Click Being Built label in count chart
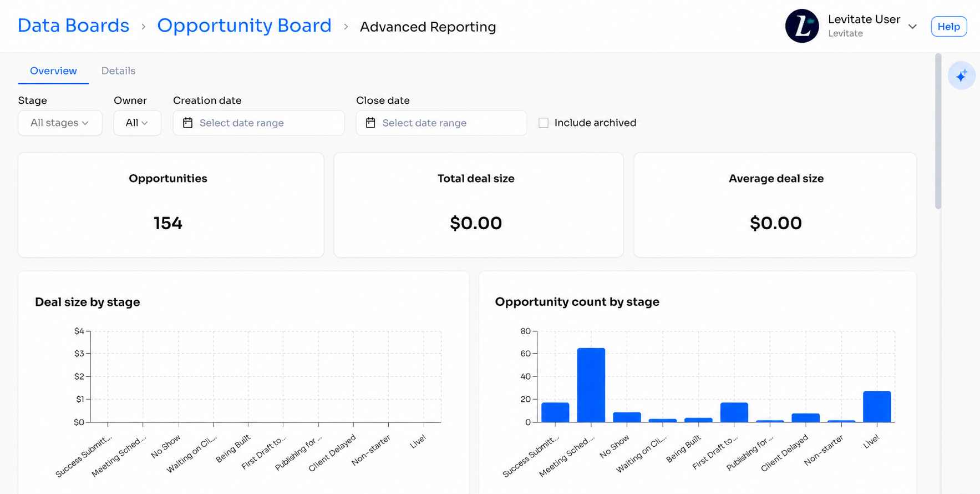The width and height of the screenshot is (980, 494). [x=683, y=448]
